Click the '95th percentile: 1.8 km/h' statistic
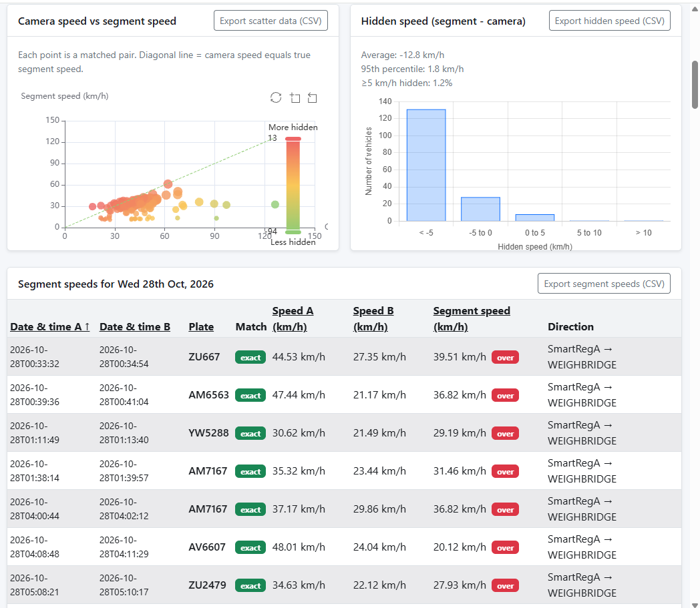The width and height of the screenshot is (700, 608). click(x=413, y=69)
